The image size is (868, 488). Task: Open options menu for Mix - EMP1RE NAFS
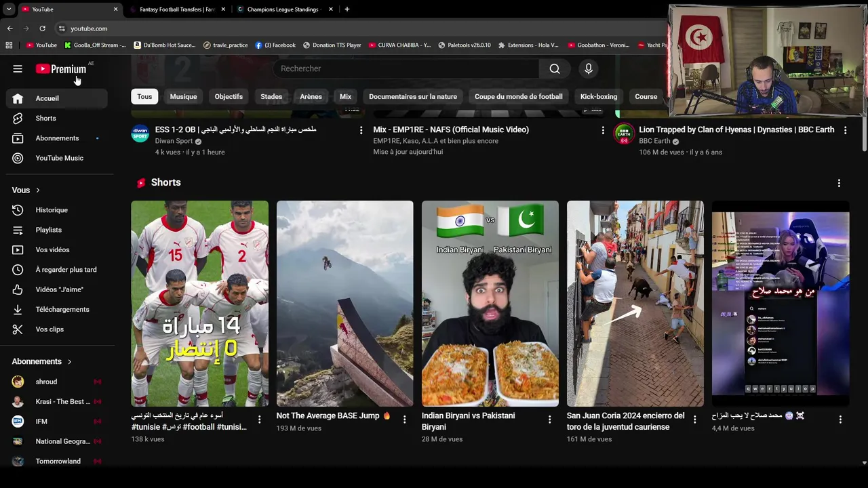click(x=603, y=130)
